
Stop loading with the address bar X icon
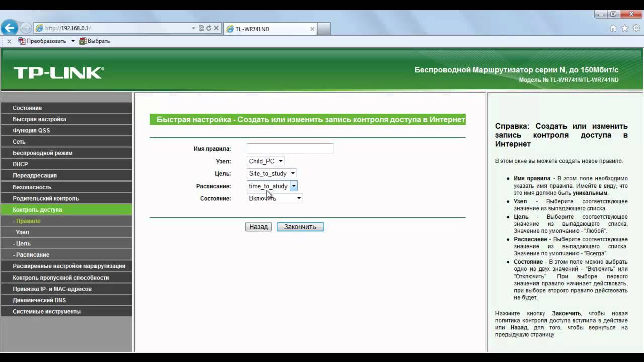click(x=216, y=28)
